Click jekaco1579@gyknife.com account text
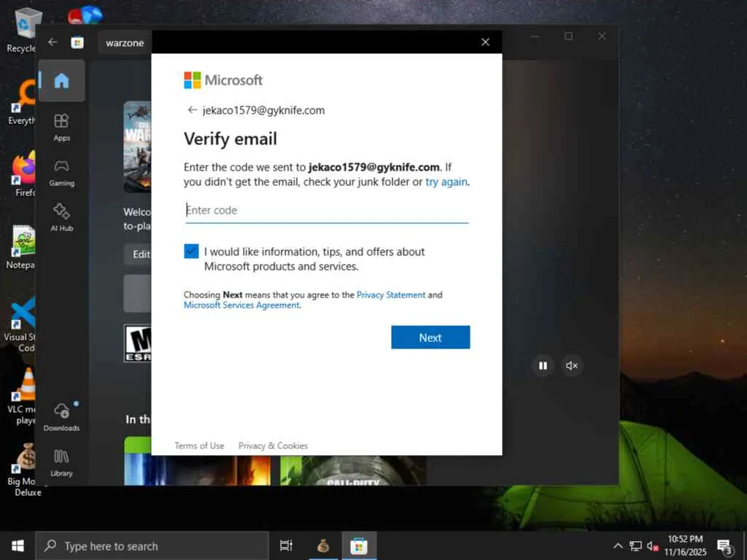747x560 pixels. (x=263, y=110)
